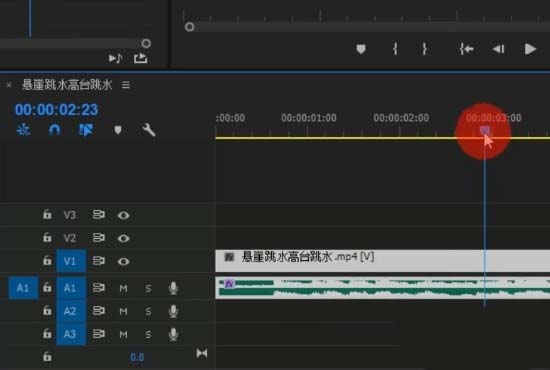The width and height of the screenshot is (550, 370).
Task: Click the play audio only icon
Action: click(115, 58)
